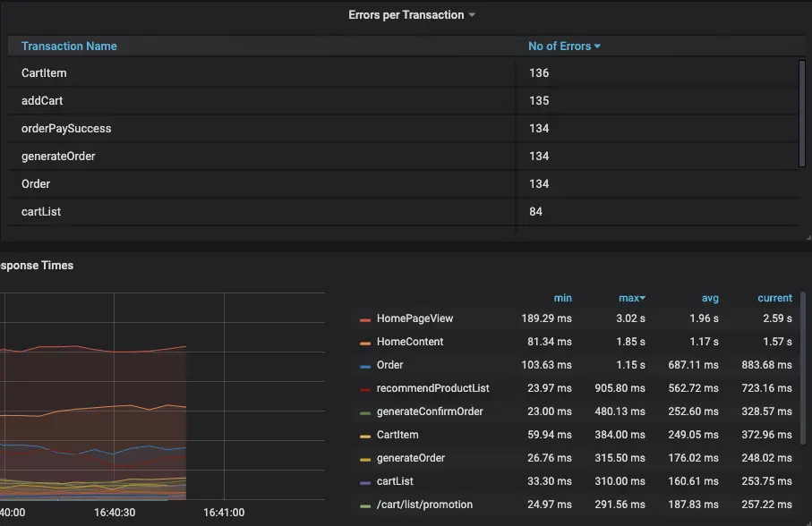The image size is (812, 526).
Task: Click the addCart transaction name cell
Action: [x=42, y=101]
